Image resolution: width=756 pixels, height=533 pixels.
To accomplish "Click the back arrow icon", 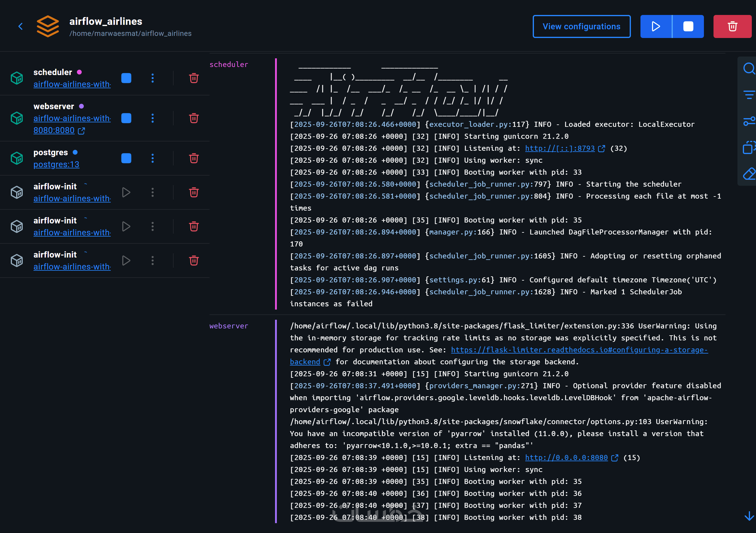I will point(20,26).
